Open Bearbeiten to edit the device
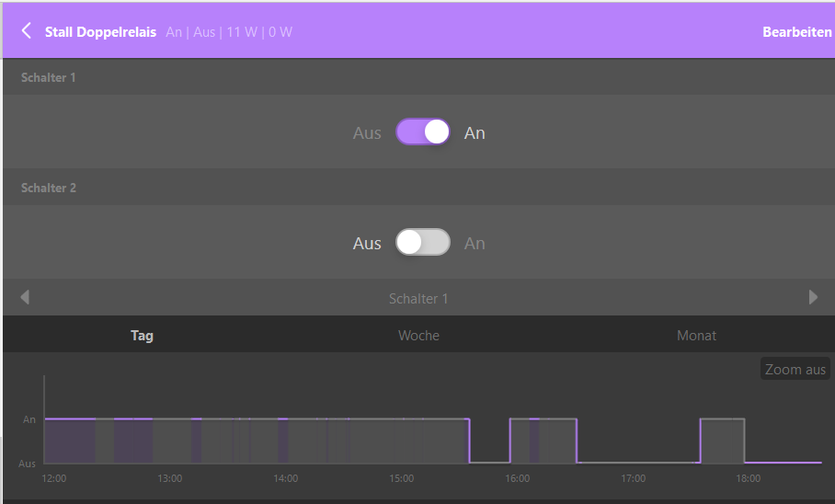The image size is (835, 504). point(796,32)
